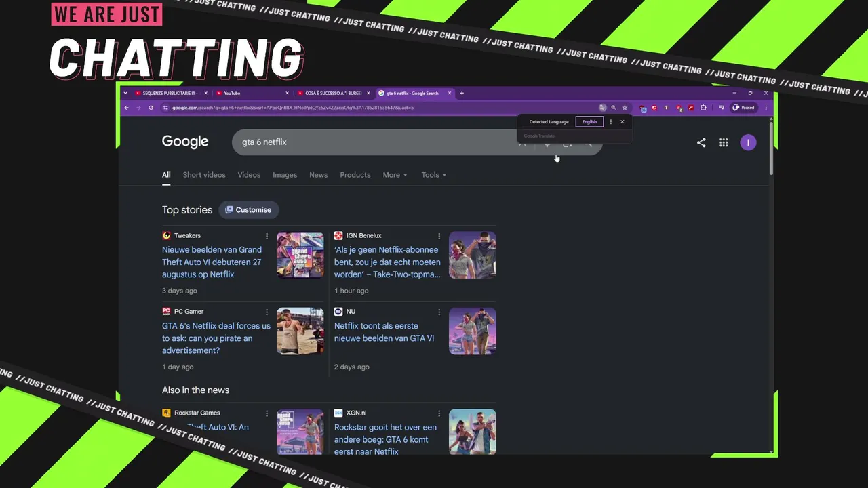
Task: Click the PC Gamer source icon
Action: 166,312
